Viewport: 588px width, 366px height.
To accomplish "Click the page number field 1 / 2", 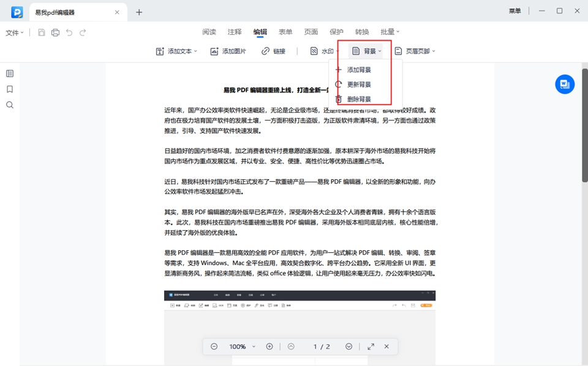I will tap(322, 346).
